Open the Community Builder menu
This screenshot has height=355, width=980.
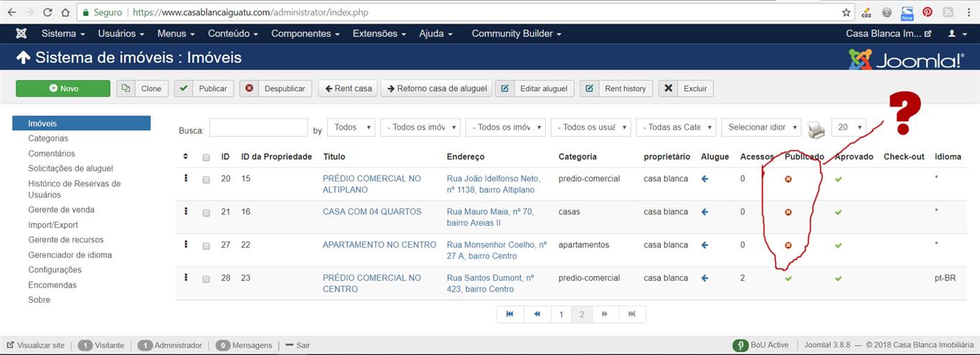click(516, 34)
